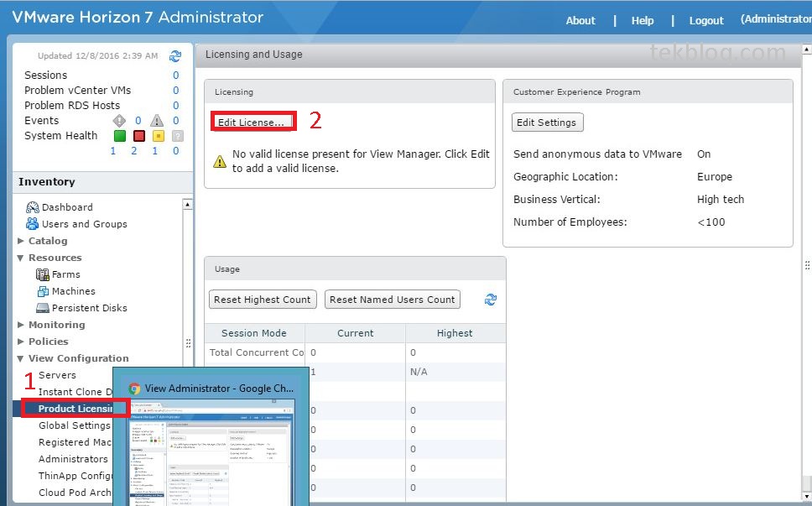Click the main panel scrollbar down arrow
The image size is (812, 506).
807,496
